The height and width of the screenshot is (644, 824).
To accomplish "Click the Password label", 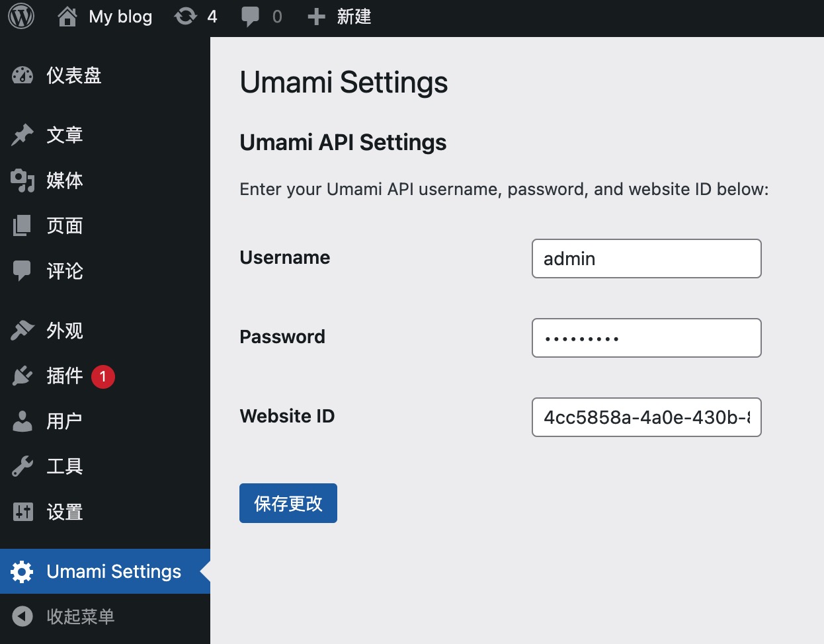I will [282, 337].
